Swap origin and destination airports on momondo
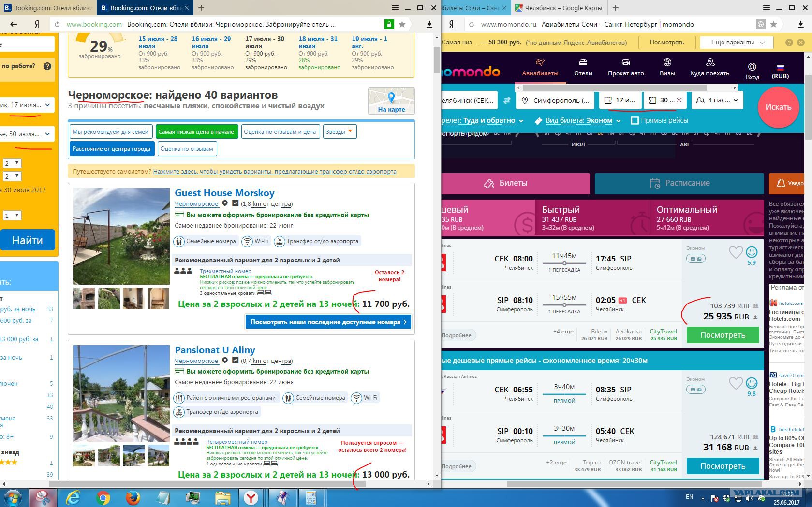 507,101
